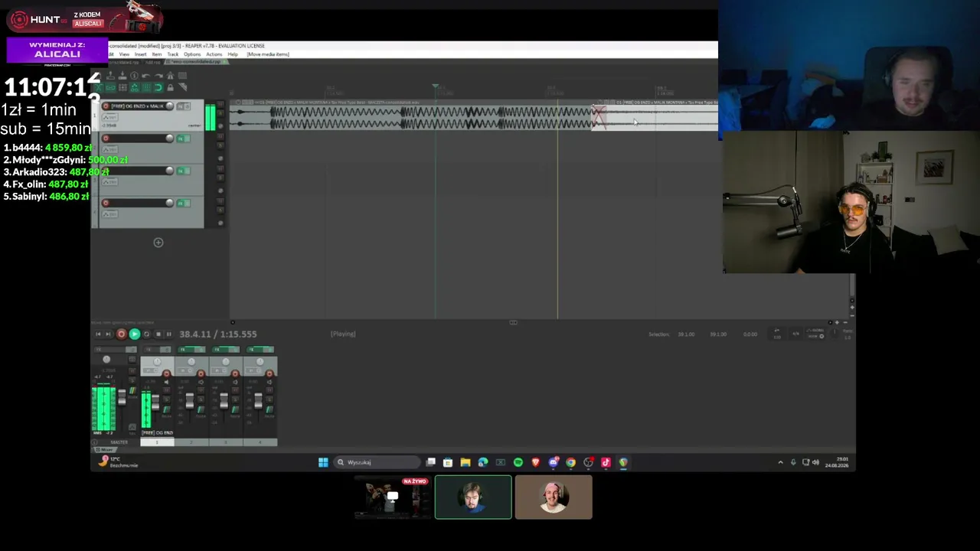Screen dimensions: 980x551
Task: Click the mixer fader of track 2
Action: point(189,400)
